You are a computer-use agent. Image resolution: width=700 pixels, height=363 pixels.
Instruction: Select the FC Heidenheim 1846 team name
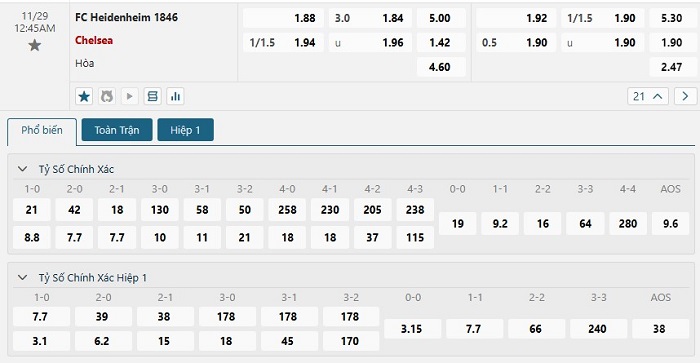coord(126,17)
